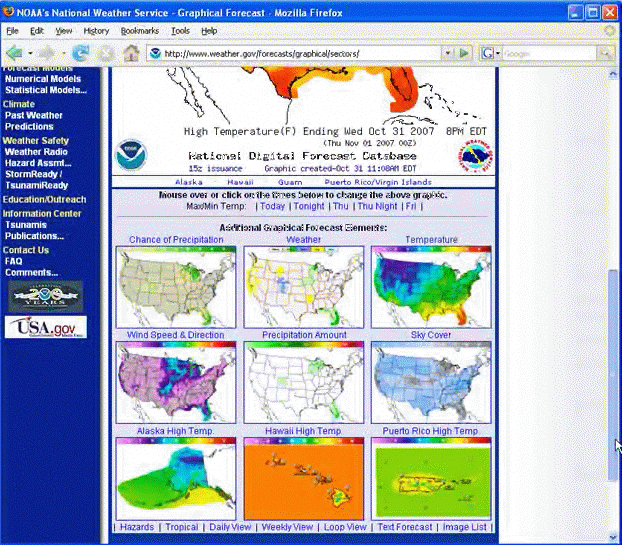622x545 pixels.
Task: Open Past Weather in sidebar
Action: pyautogui.click(x=34, y=115)
